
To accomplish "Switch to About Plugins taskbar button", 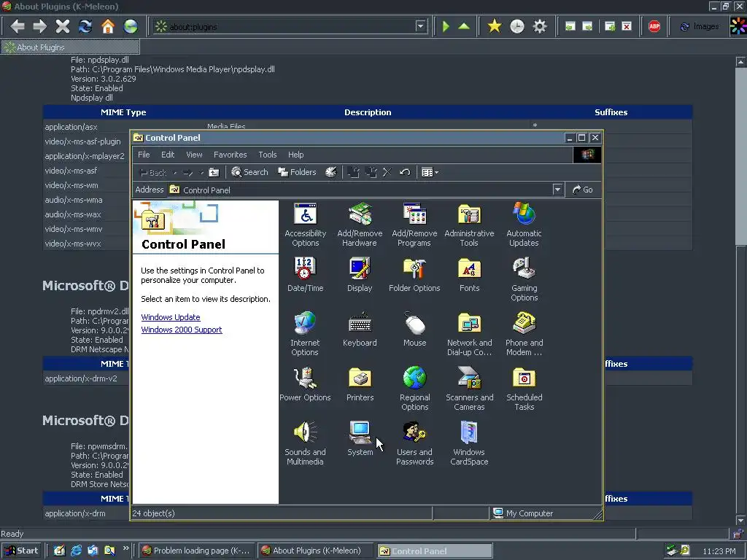I will tap(316, 551).
